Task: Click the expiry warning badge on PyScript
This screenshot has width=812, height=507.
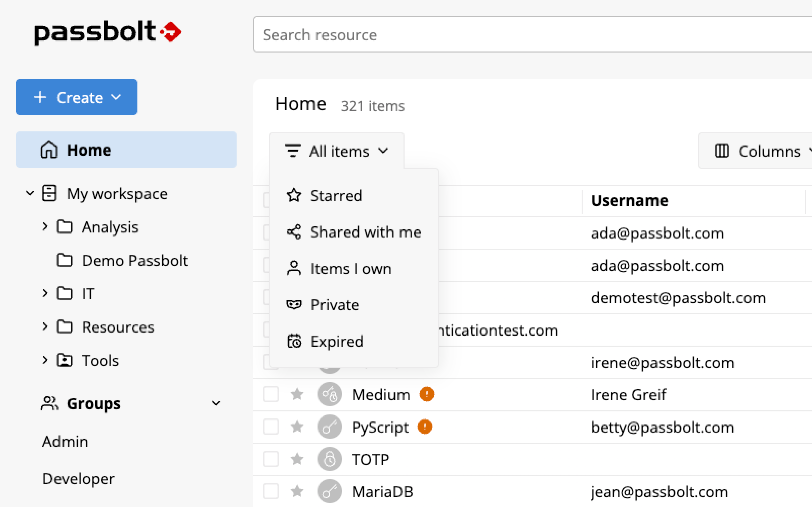Action: (x=425, y=427)
